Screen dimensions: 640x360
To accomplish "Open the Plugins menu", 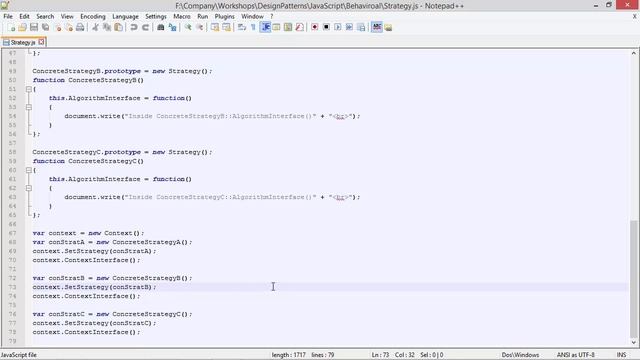I will (224, 16).
